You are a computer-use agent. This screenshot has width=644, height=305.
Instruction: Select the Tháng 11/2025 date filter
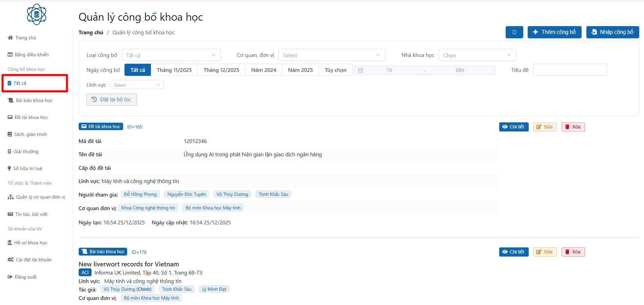(x=174, y=70)
